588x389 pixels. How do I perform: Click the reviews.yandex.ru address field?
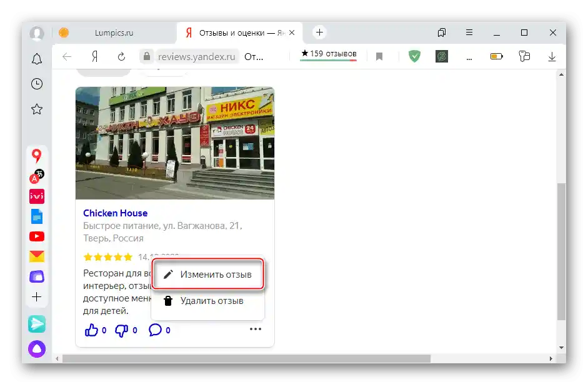[196, 57]
